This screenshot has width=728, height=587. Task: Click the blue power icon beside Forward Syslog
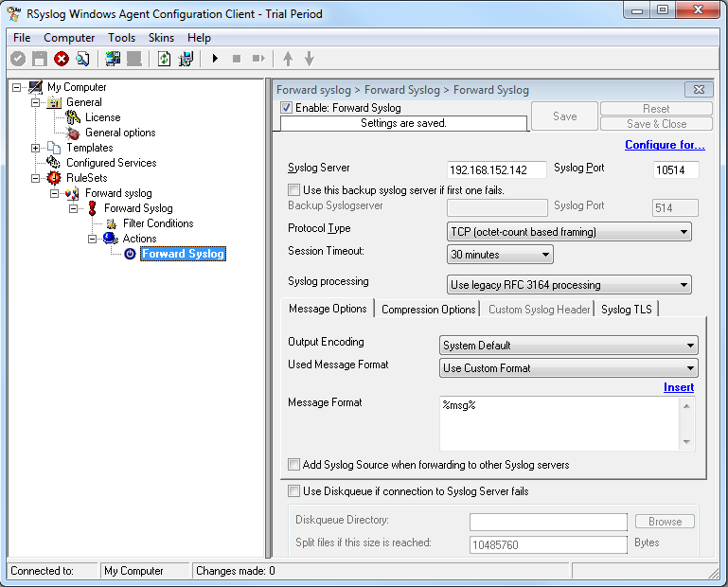pyautogui.click(x=130, y=254)
